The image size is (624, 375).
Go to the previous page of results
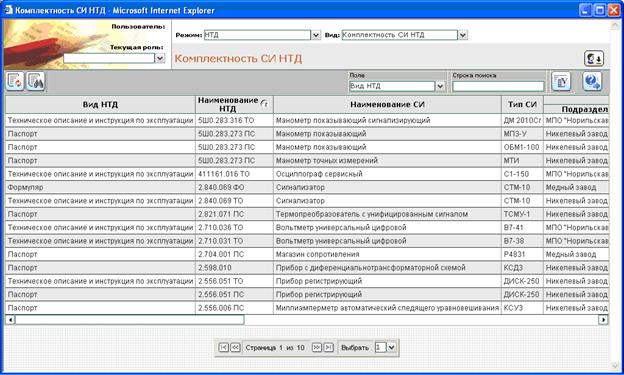point(236,348)
